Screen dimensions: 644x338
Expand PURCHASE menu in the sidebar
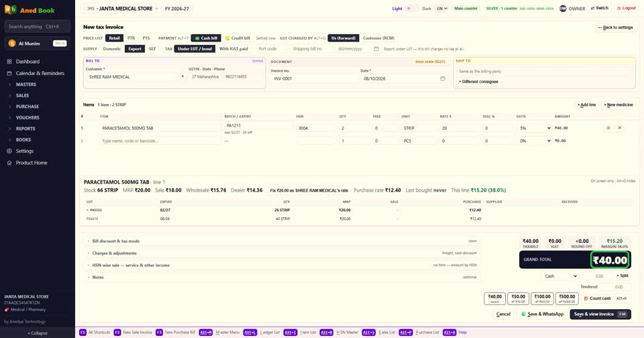27,107
